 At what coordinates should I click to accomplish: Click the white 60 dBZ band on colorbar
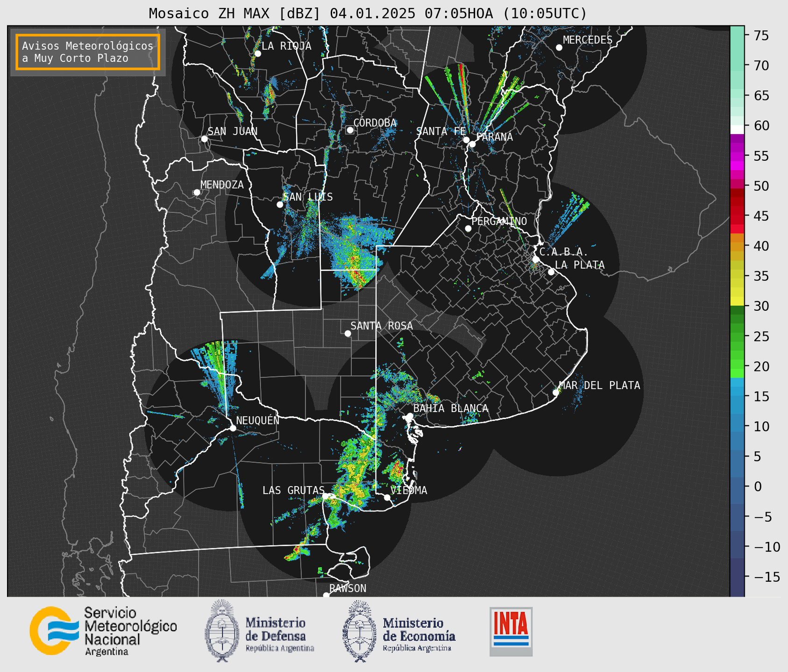point(737,129)
